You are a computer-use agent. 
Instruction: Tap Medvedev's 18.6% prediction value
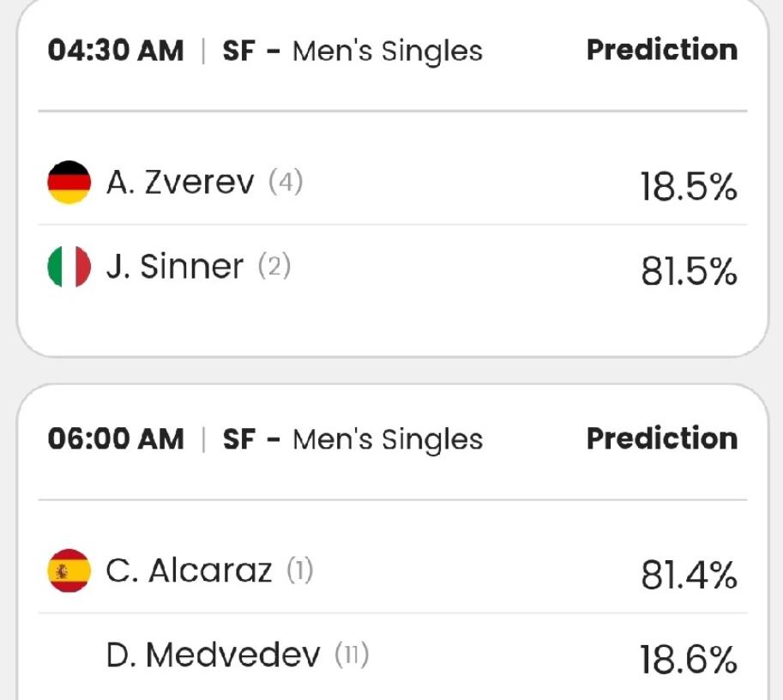(x=688, y=661)
